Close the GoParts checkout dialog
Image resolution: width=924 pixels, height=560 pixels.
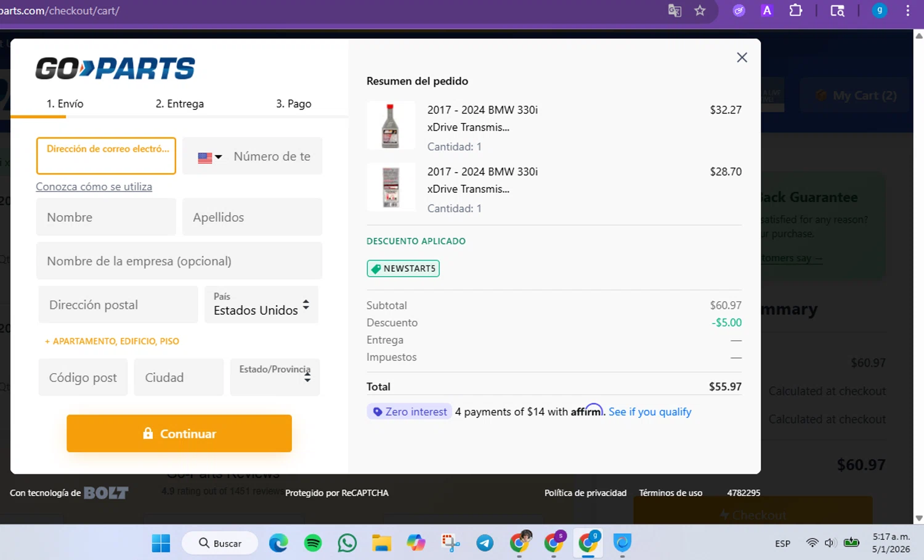742,57
